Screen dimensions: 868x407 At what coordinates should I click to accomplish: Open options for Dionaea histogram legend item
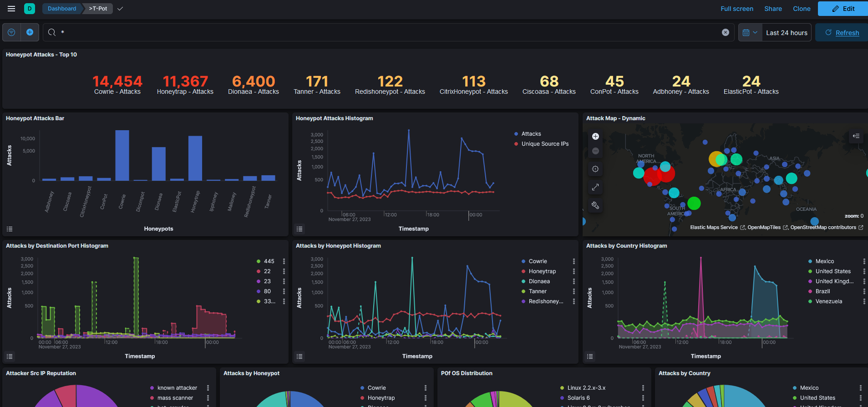click(574, 281)
